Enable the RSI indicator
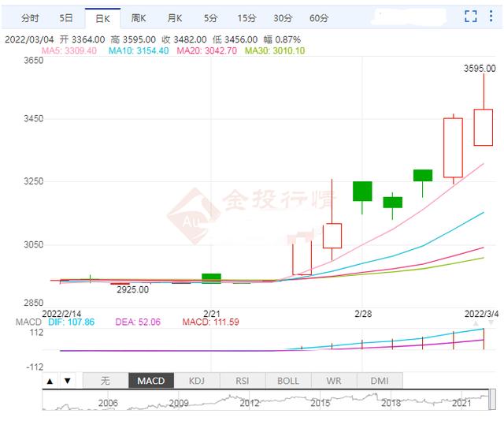 243,381
